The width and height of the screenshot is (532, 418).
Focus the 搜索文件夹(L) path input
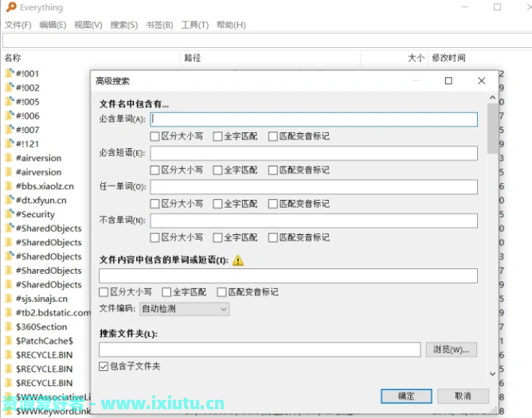[260, 350]
